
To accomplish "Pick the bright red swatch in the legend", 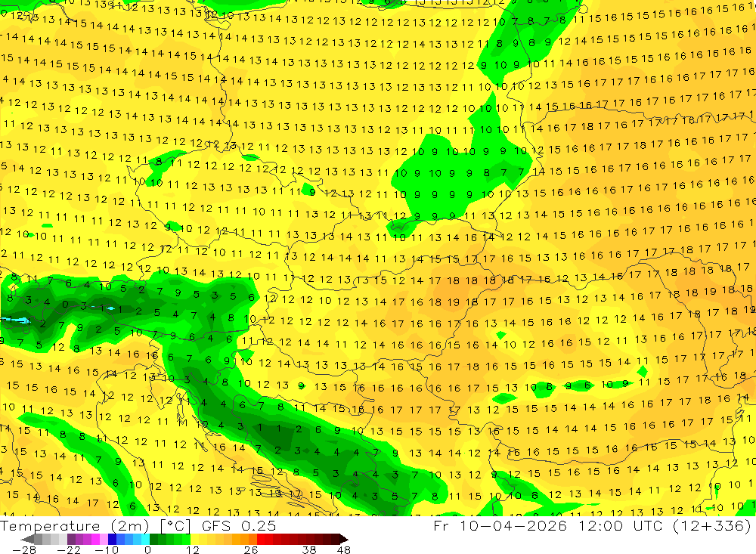I will pyautogui.click(x=261, y=540).
